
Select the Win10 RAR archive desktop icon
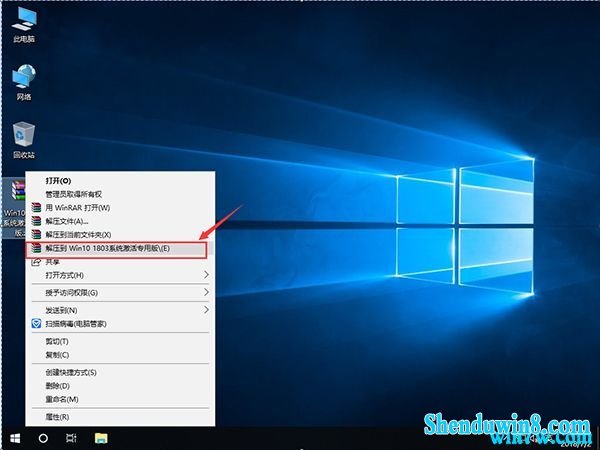(x=14, y=208)
